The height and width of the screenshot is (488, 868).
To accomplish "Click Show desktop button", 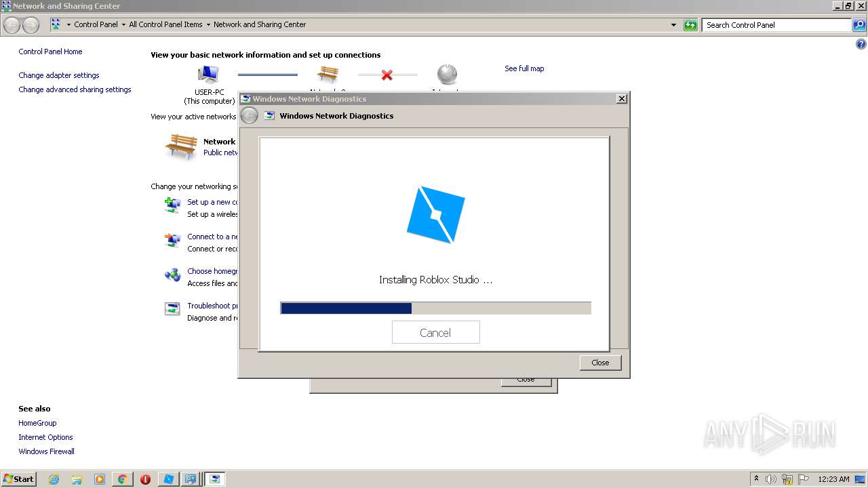I will click(x=860, y=479).
